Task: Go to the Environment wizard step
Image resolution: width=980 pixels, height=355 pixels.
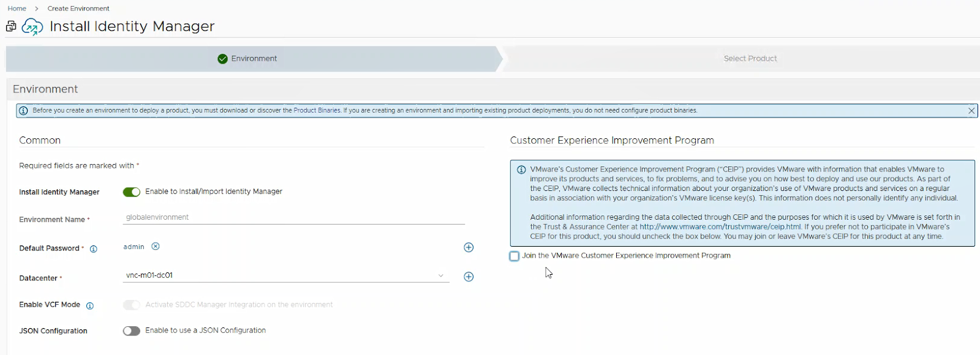Action: (x=254, y=59)
